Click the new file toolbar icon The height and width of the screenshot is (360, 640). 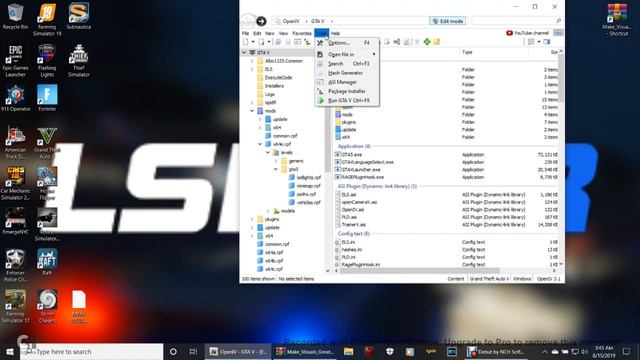(245, 42)
